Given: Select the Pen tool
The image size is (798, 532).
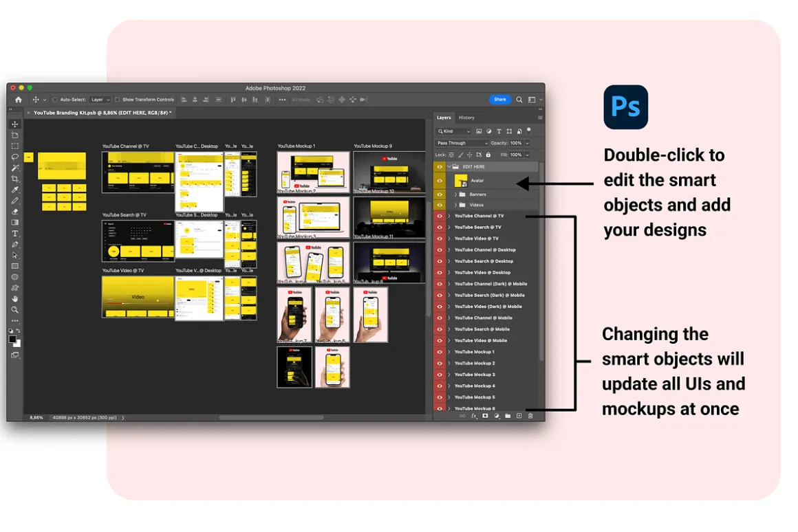Looking at the screenshot, I should [x=14, y=245].
